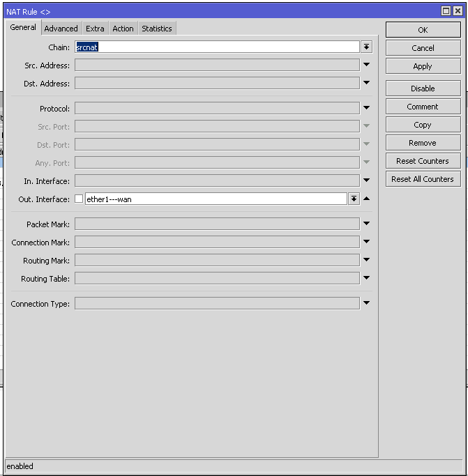
Task: Open the Out. Interface dropdown list
Action: tap(354, 199)
